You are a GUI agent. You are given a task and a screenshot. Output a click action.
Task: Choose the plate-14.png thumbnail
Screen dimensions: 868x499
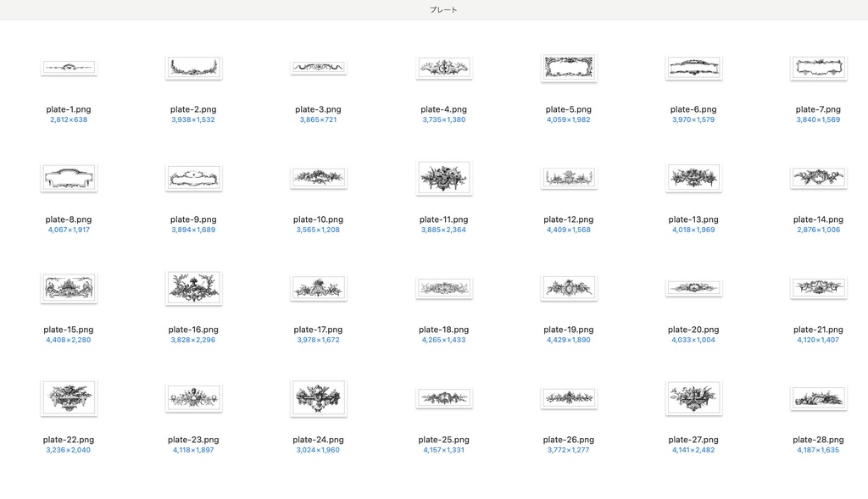(818, 178)
